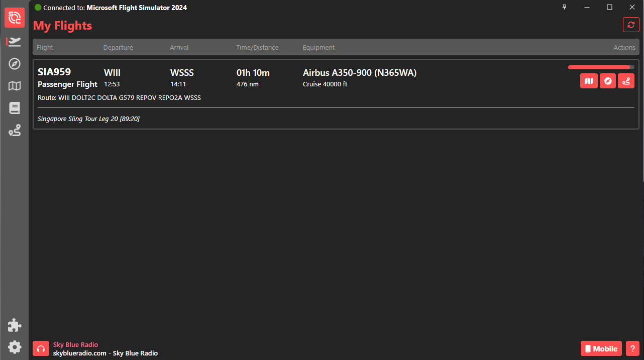Click skyblueradio.com now-playing text

coord(105,353)
